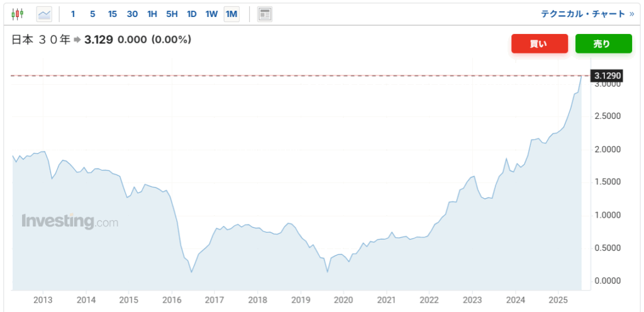Switch to the 1W weekly timeframe
The height and width of the screenshot is (312, 644).
[x=211, y=14]
